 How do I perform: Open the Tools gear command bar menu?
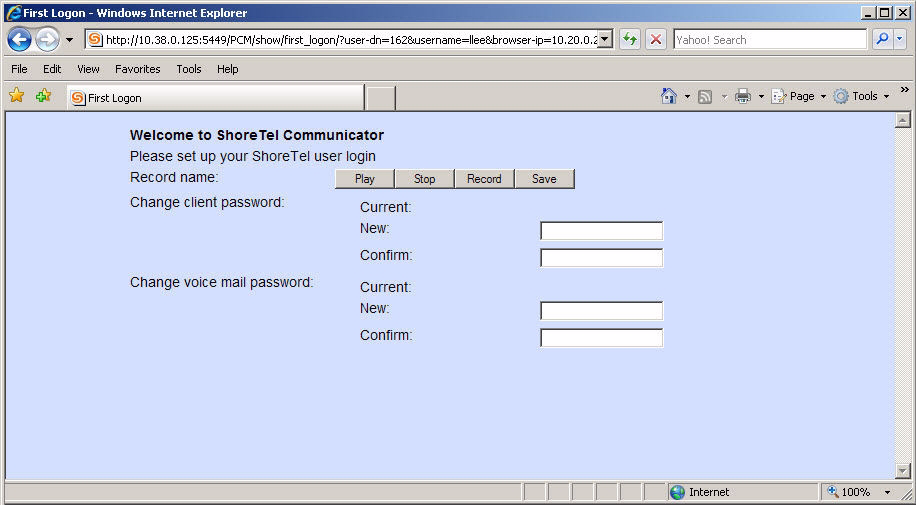861,96
